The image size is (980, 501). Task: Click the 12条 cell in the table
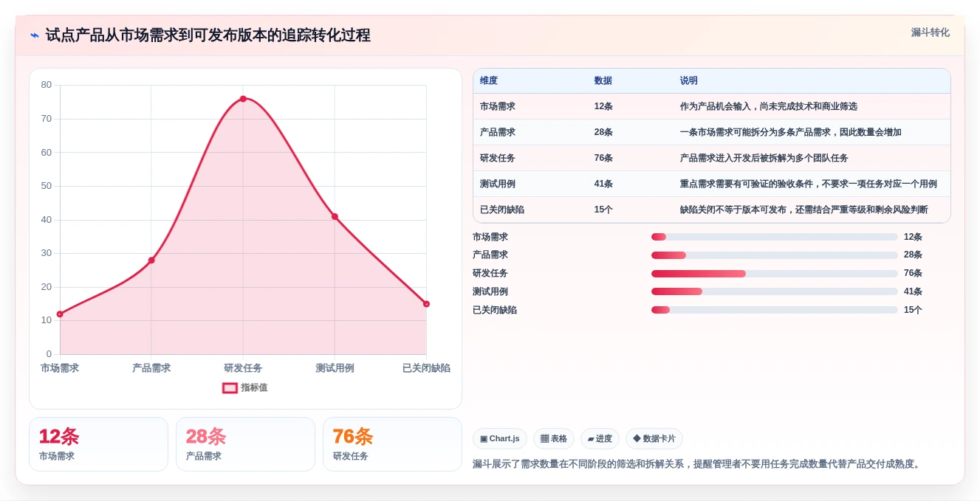coord(603,106)
